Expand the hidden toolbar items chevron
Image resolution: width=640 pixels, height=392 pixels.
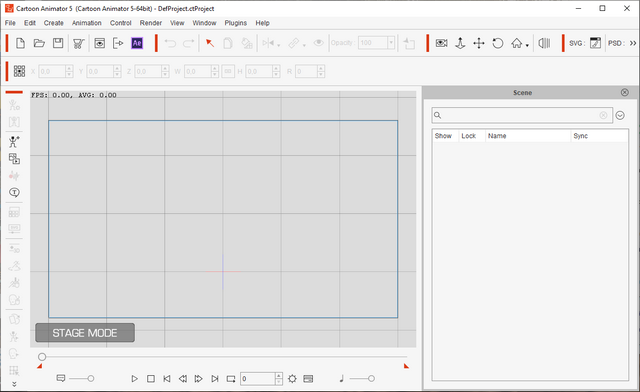(x=633, y=43)
